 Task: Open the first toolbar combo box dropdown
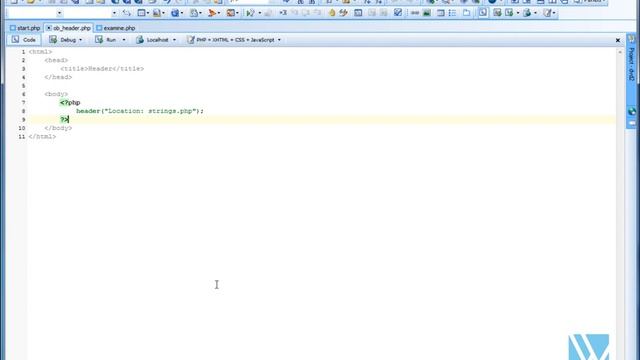(60, 13)
